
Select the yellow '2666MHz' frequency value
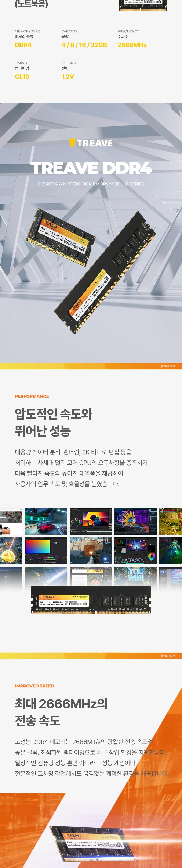132,45
